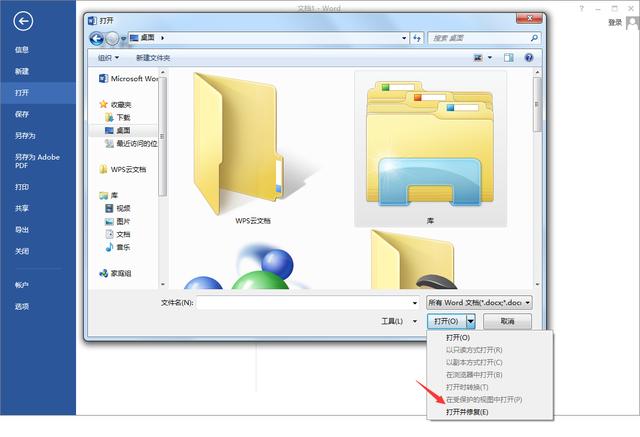Select 桌面 in the navigation pane
Screen dimensions: 640x437
coord(118,131)
